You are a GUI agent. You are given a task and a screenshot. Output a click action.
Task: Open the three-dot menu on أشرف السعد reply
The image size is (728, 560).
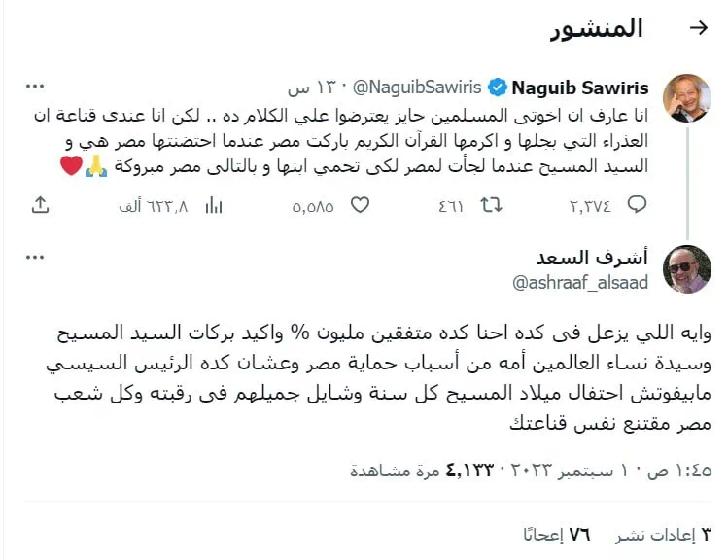35,258
